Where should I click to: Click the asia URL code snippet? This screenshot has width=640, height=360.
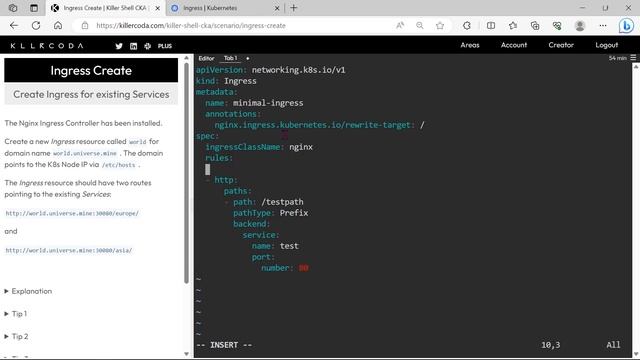pyautogui.click(x=69, y=250)
